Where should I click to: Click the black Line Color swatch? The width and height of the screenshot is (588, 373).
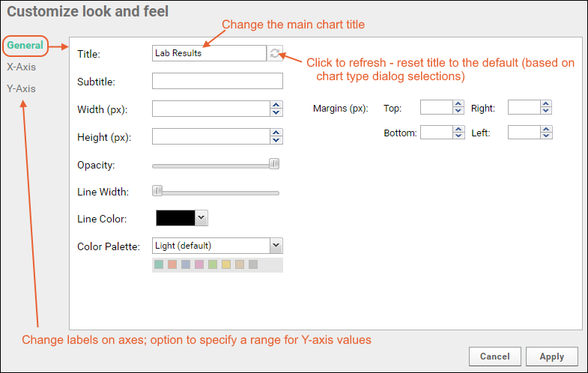175,218
